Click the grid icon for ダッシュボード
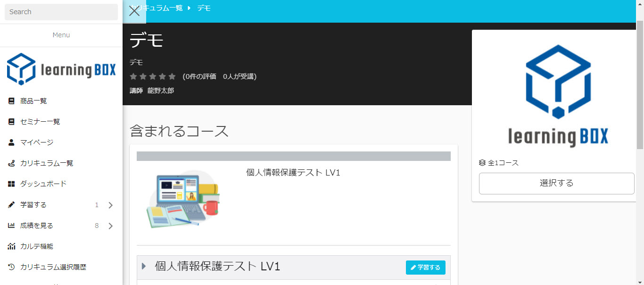Image resolution: width=644 pixels, height=285 pixels. coord(11,184)
